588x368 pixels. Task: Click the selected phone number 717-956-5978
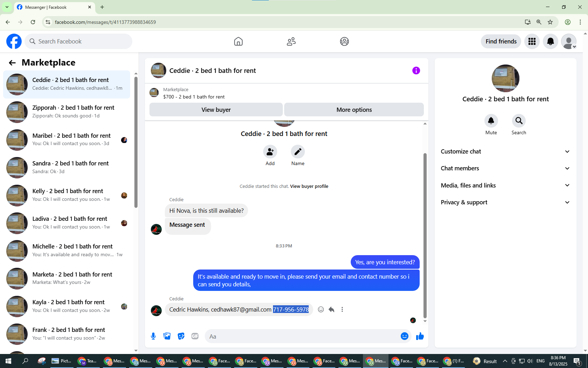point(291,309)
